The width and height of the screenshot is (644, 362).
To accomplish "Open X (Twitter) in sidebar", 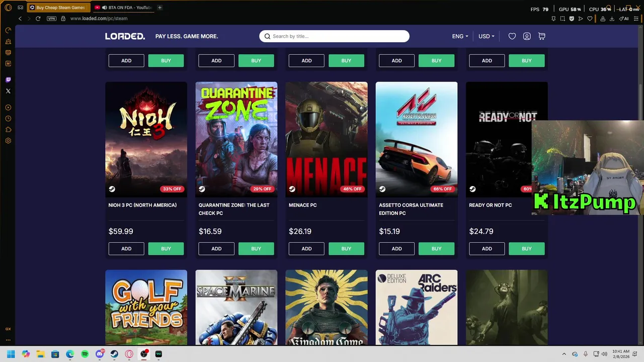I will [x=8, y=91].
